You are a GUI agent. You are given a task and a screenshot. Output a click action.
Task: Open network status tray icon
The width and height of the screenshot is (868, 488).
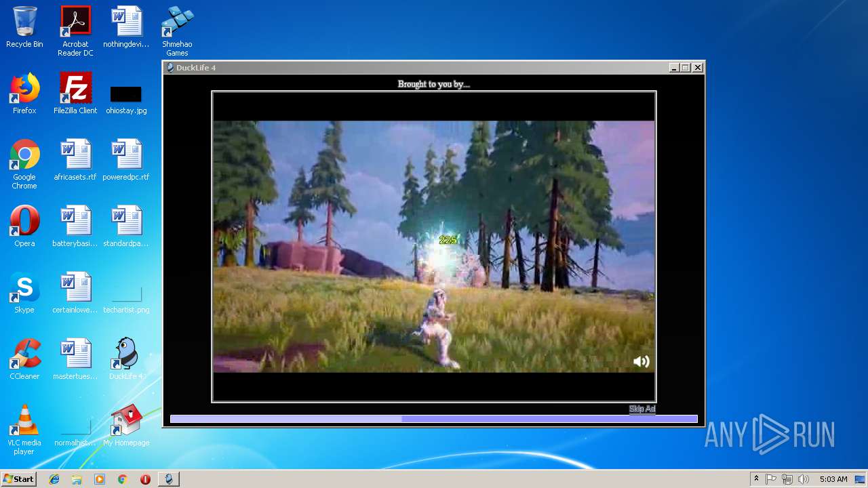[x=787, y=479]
